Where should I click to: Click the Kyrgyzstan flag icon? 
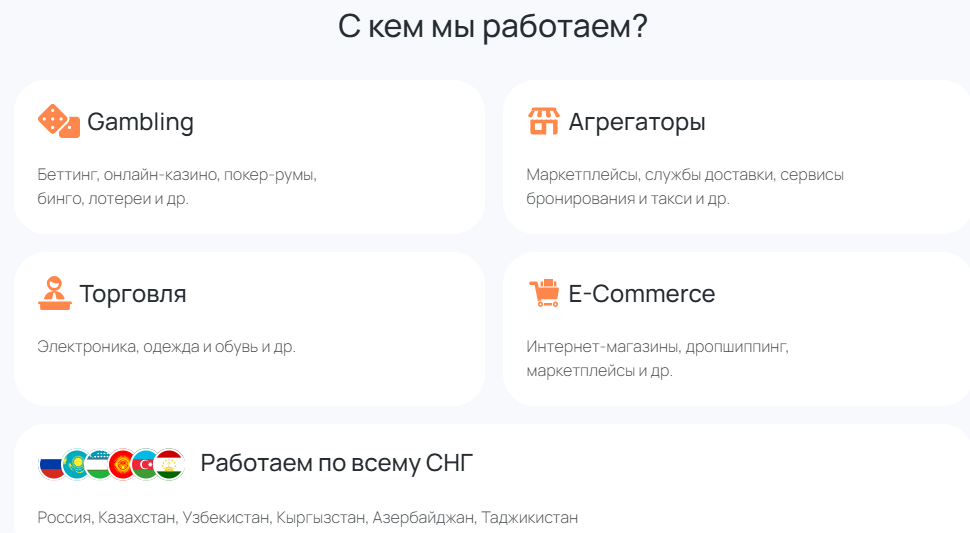[122, 464]
